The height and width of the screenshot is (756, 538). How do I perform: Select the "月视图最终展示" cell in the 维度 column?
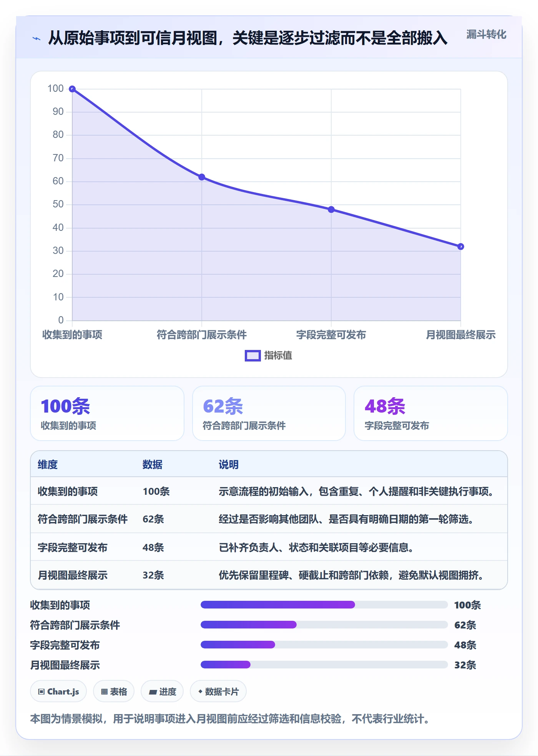[x=73, y=575]
